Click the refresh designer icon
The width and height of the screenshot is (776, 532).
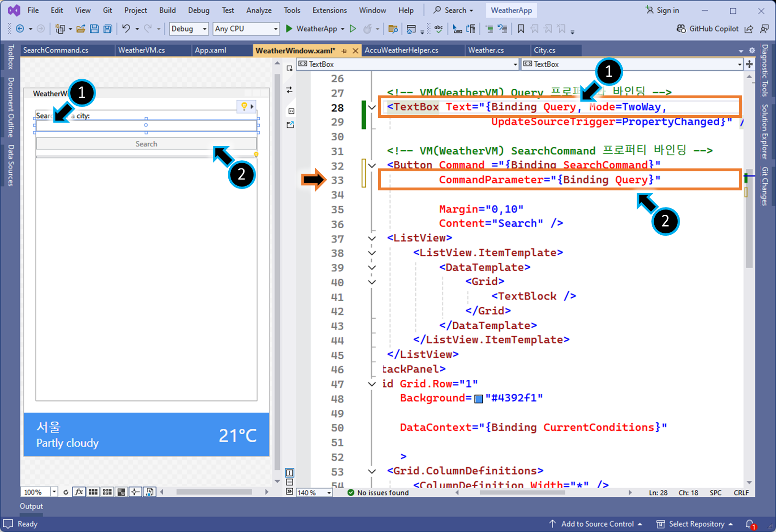tap(66, 492)
